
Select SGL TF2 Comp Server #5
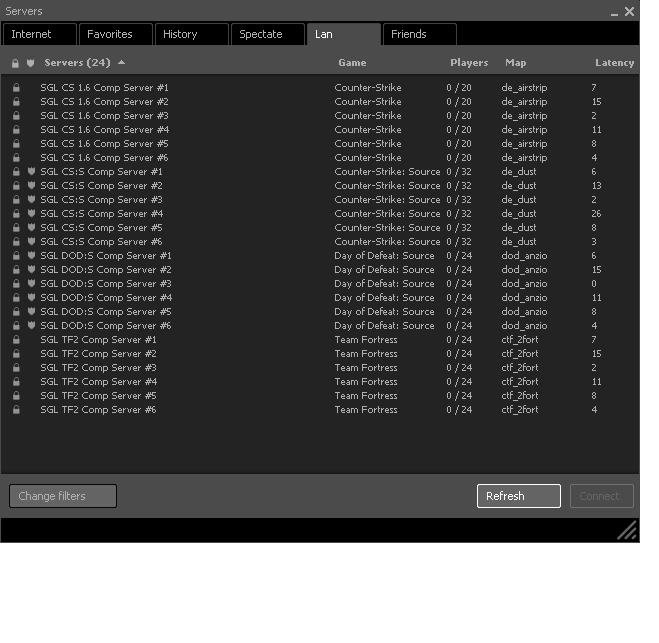coord(319,396)
